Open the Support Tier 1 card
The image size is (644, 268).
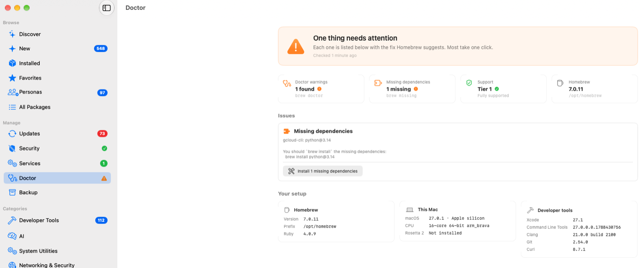pos(503,89)
